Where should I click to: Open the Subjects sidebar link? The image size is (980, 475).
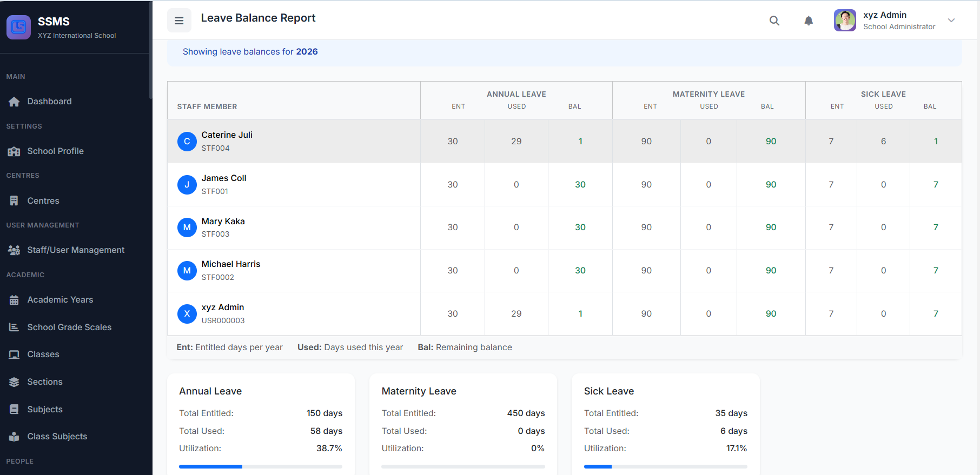45,410
